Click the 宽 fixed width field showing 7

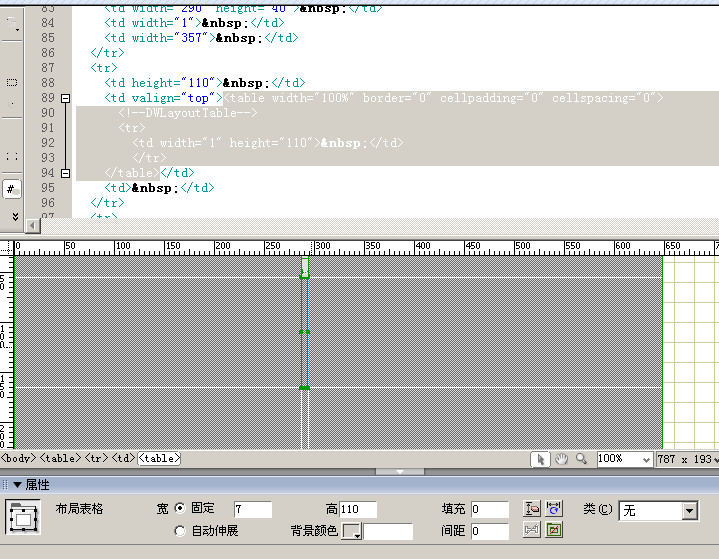pos(253,509)
